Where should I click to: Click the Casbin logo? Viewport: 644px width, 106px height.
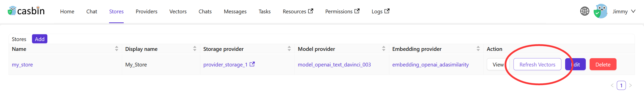click(26, 11)
